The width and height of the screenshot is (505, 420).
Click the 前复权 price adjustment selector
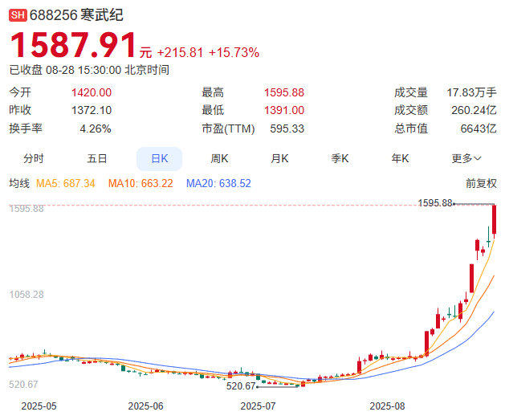click(481, 183)
